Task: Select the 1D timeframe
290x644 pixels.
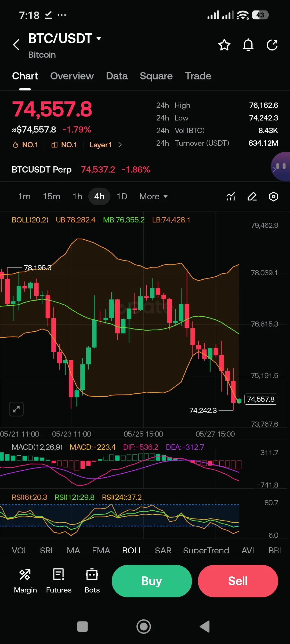Action: click(x=122, y=196)
